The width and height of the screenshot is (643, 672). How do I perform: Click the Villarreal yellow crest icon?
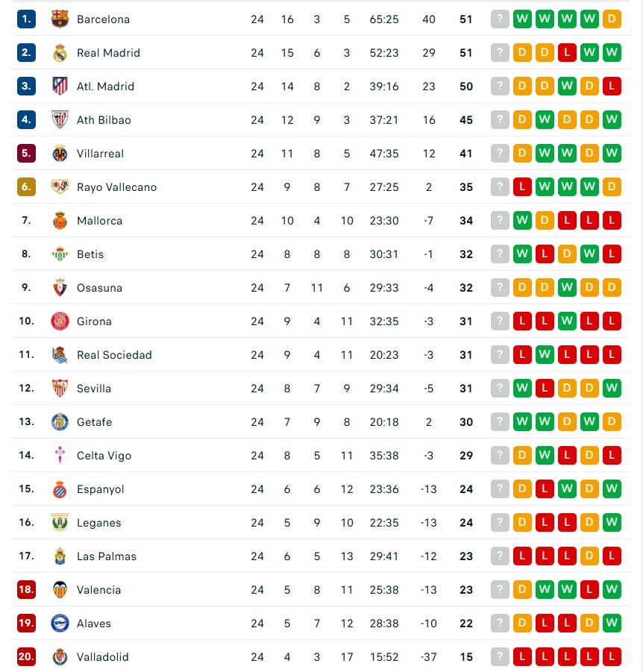60,154
